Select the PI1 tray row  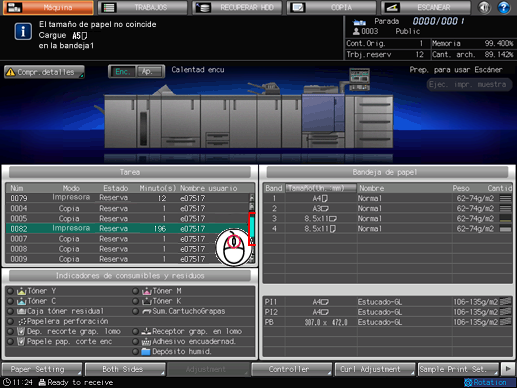coord(388,302)
